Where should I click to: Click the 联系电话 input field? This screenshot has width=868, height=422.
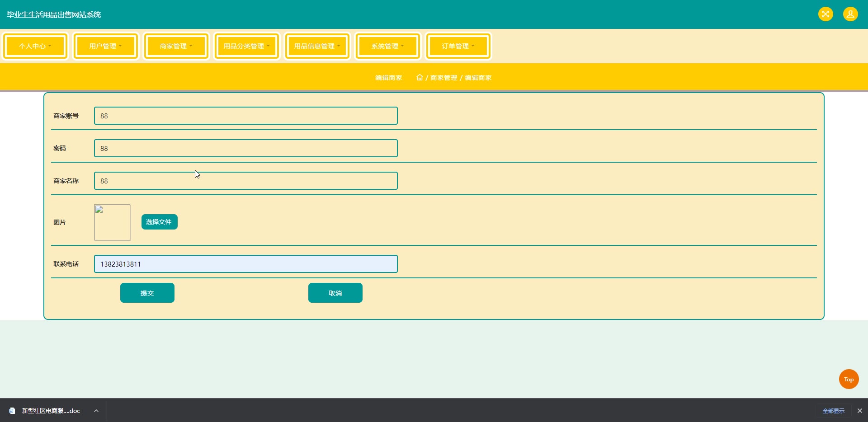click(246, 264)
